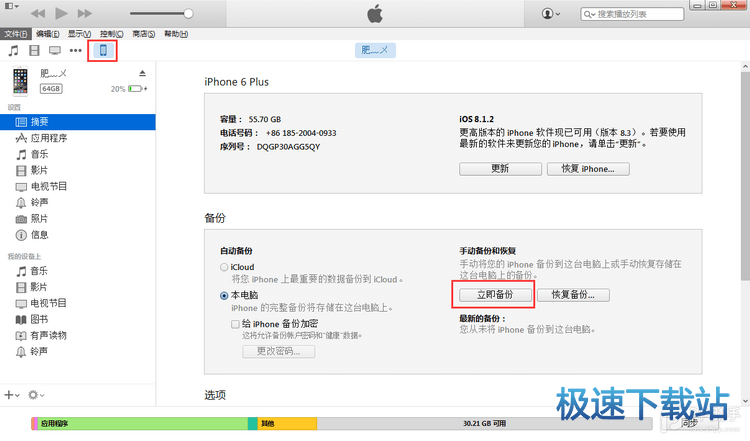
Task: Click 恢复 iPhone... button
Action: (x=588, y=169)
